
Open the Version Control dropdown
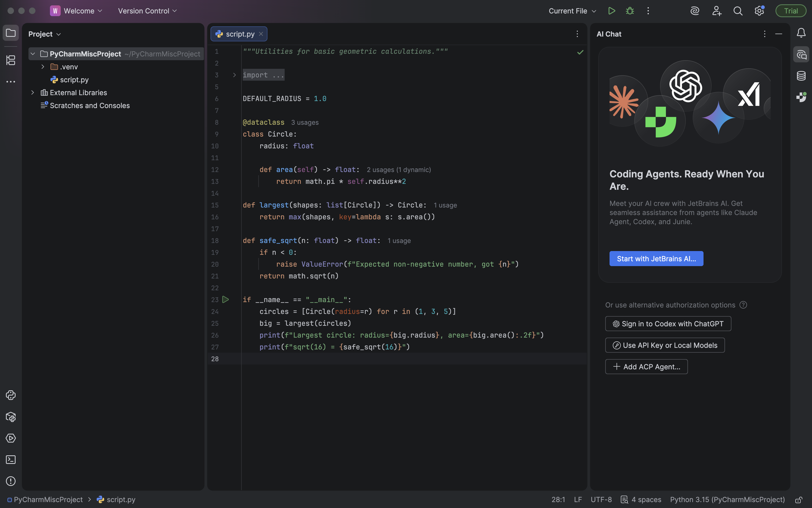tap(147, 11)
